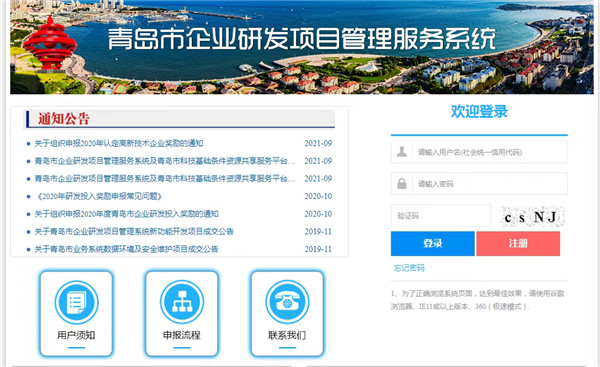Focus the username (社会统一信用代码) input field

479,152
